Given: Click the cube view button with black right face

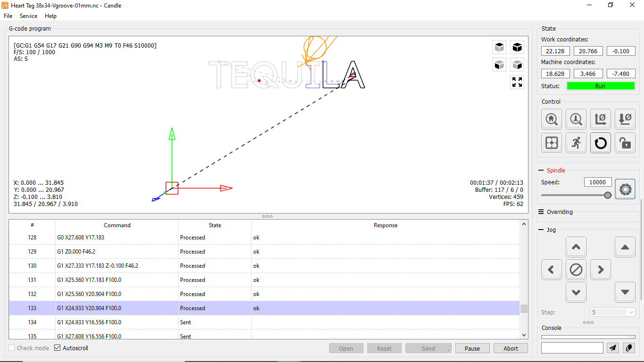Looking at the screenshot, I should [x=517, y=65].
